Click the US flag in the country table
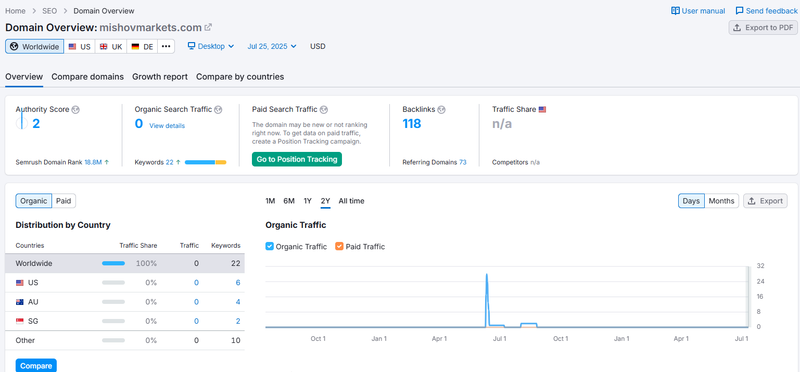 [x=20, y=283]
